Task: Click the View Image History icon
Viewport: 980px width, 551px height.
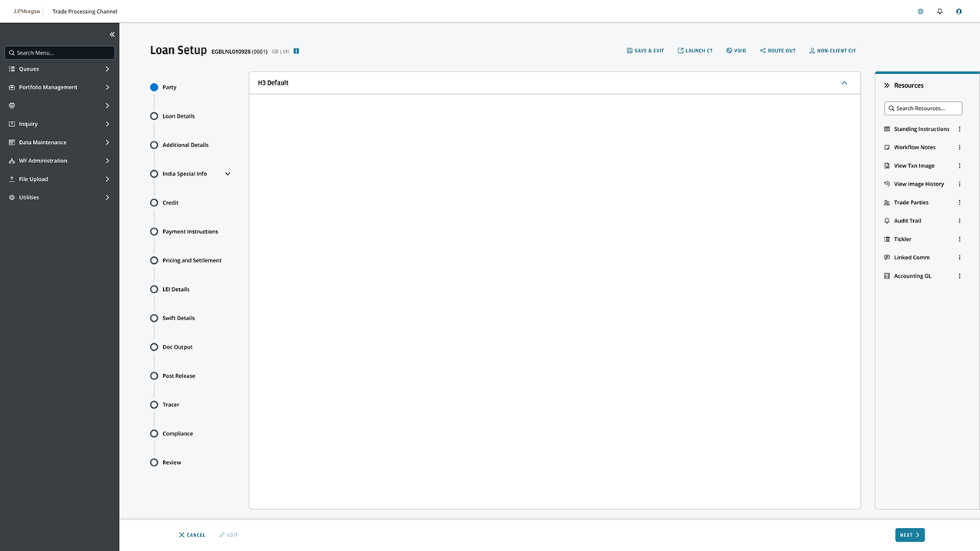Action: coord(887,185)
